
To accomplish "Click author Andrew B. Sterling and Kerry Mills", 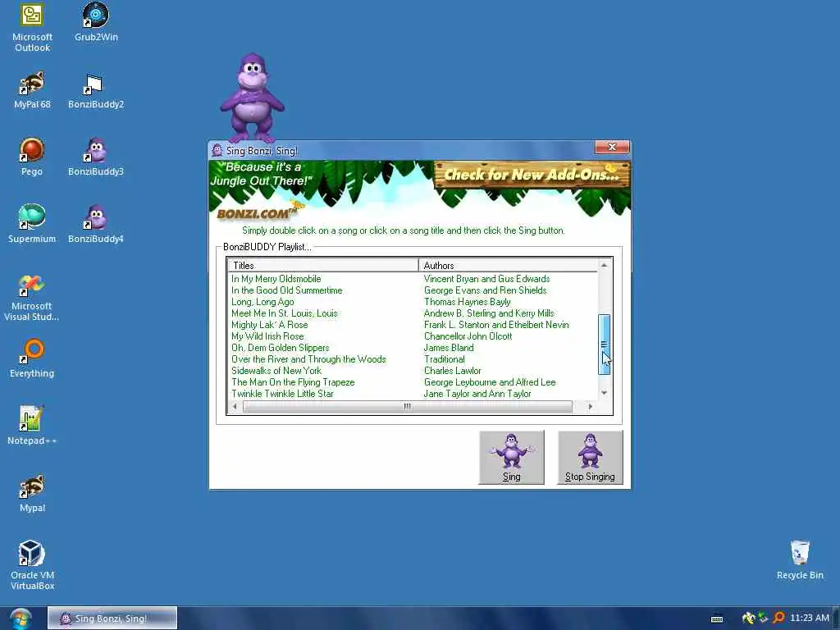I will pyautogui.click(x=489, y=313).
